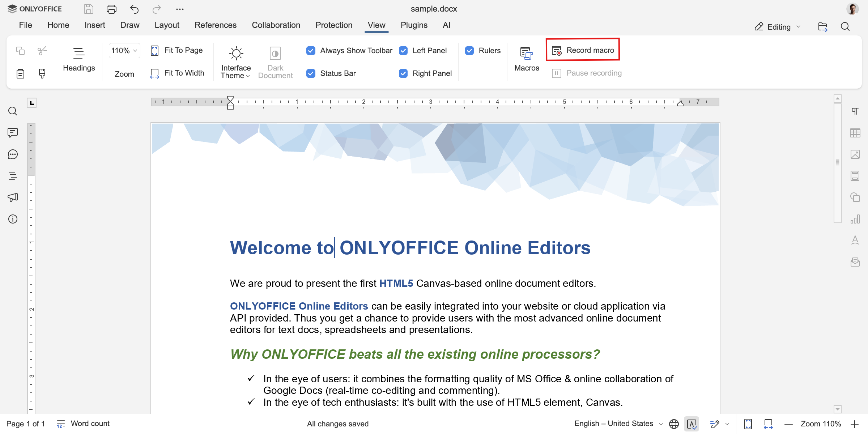This screenshot has width=868, height=434.
Task: Open chart settings in the right sidebar
Action: [856, 219]
